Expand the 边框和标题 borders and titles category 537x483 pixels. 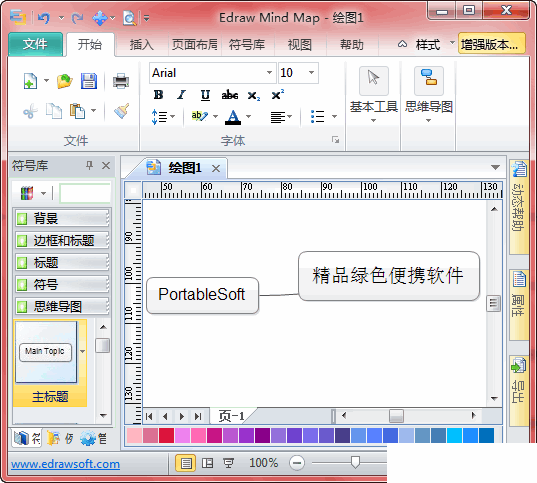coord(62,240)
